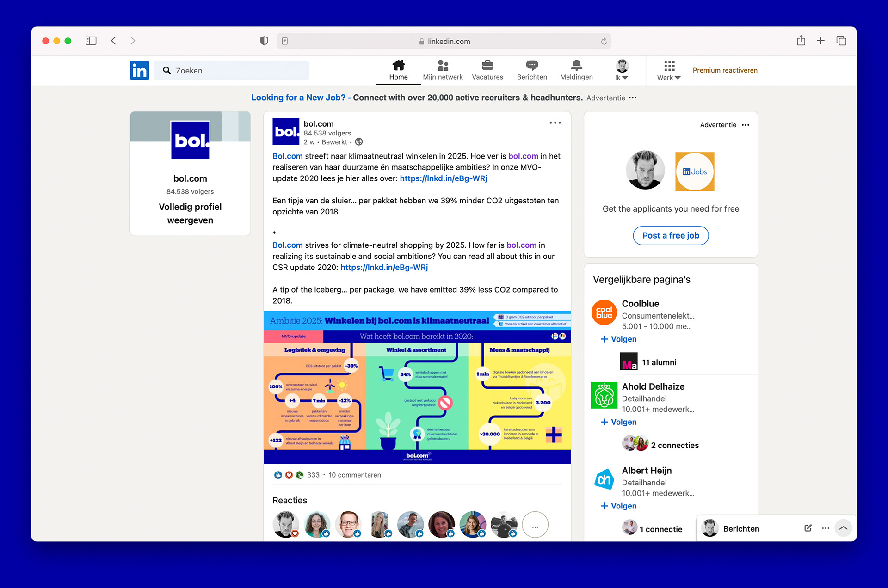Image resolution: width=888 pixels, height=588 pixels.
Task: Click Safari's share icon
Action: coord(801,41)
